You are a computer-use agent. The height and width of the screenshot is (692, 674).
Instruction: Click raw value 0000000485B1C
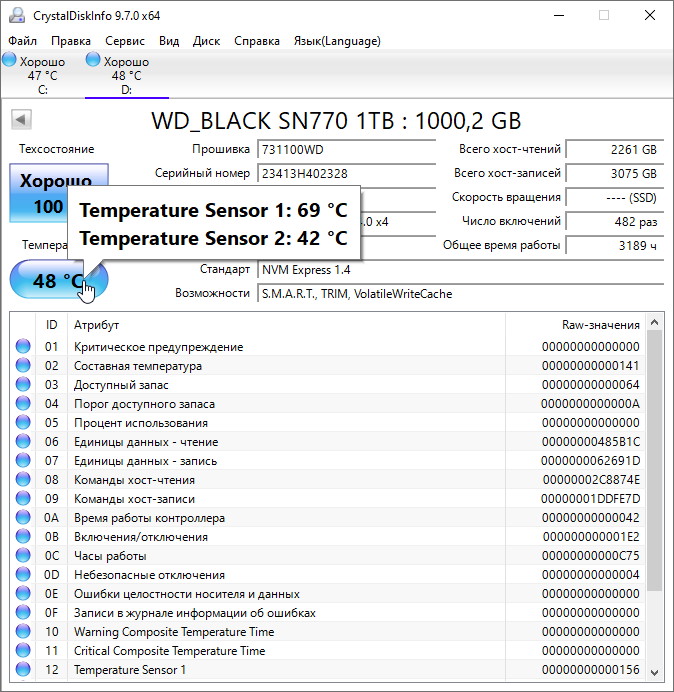(x=591, y=442)
